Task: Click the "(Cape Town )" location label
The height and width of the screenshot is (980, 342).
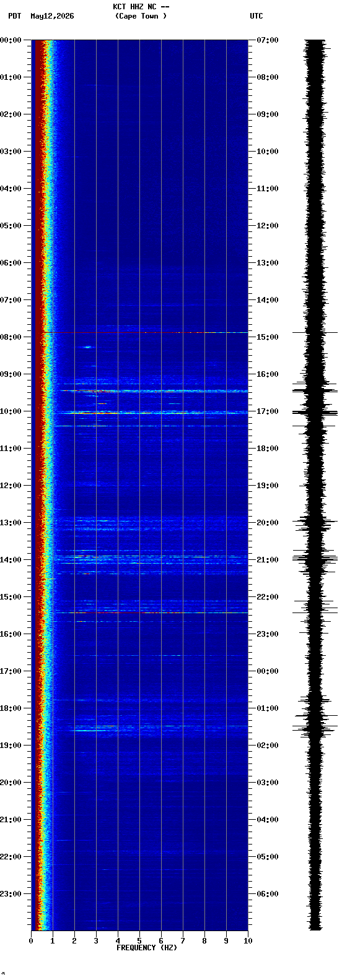Action: pos(141,16)
